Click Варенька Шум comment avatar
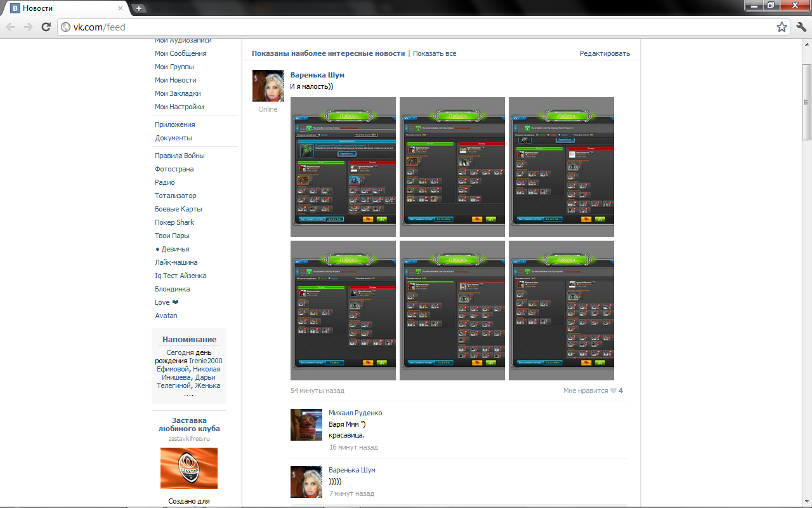 306,482
